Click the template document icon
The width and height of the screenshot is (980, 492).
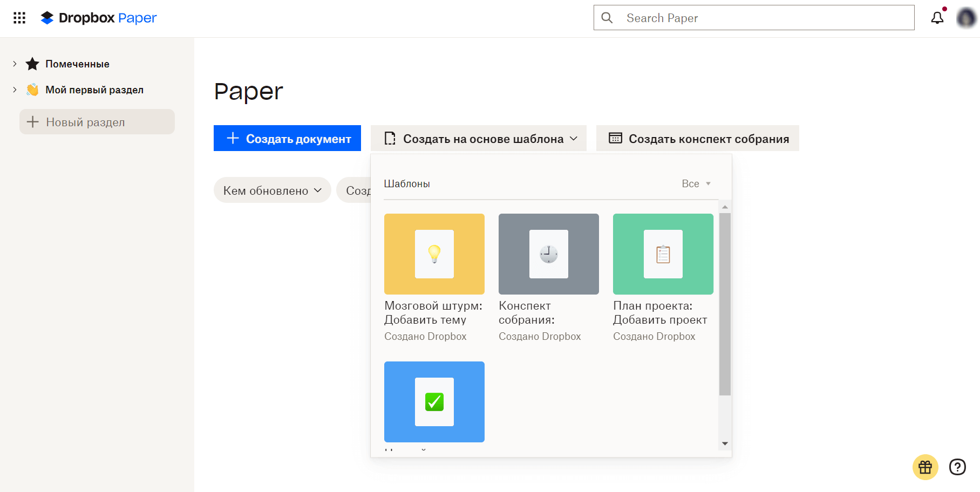390,139
